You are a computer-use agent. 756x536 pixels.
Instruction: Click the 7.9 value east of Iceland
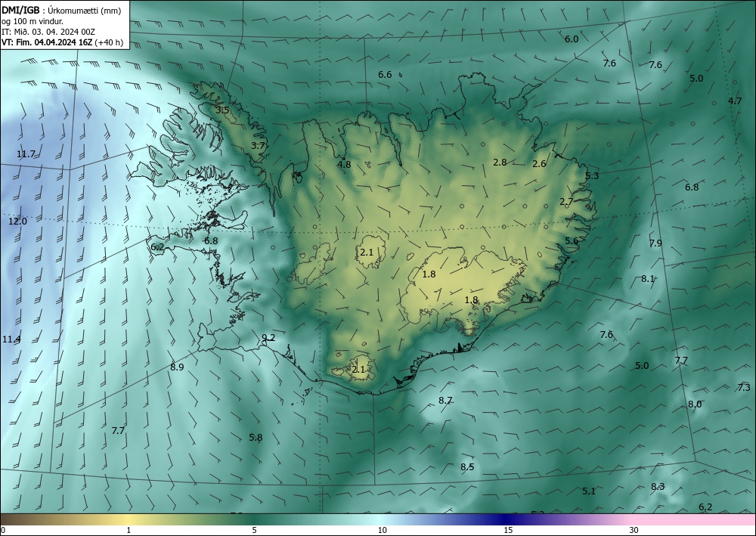(655, 243)
